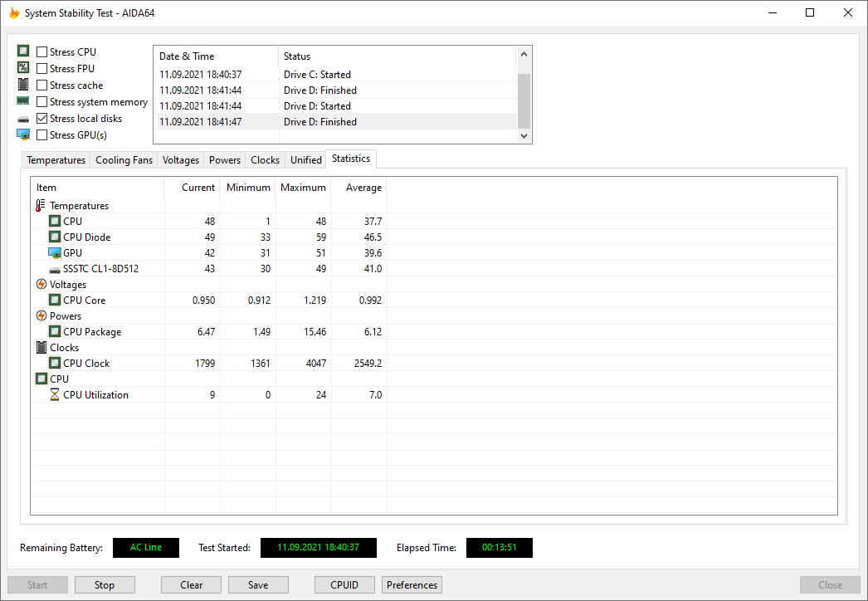This screenshot has height=601, width=868.
Task: Click the Minimum column header
Action: (x=248, y=188)
